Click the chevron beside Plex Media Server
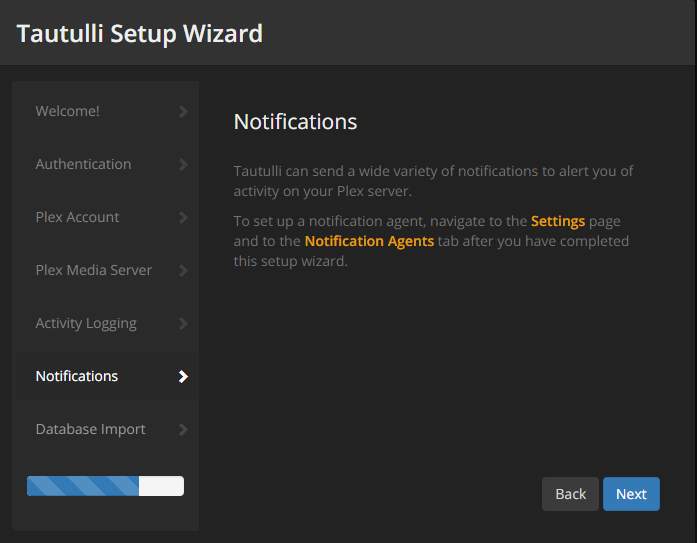697x543 pixels. (183, 271)
